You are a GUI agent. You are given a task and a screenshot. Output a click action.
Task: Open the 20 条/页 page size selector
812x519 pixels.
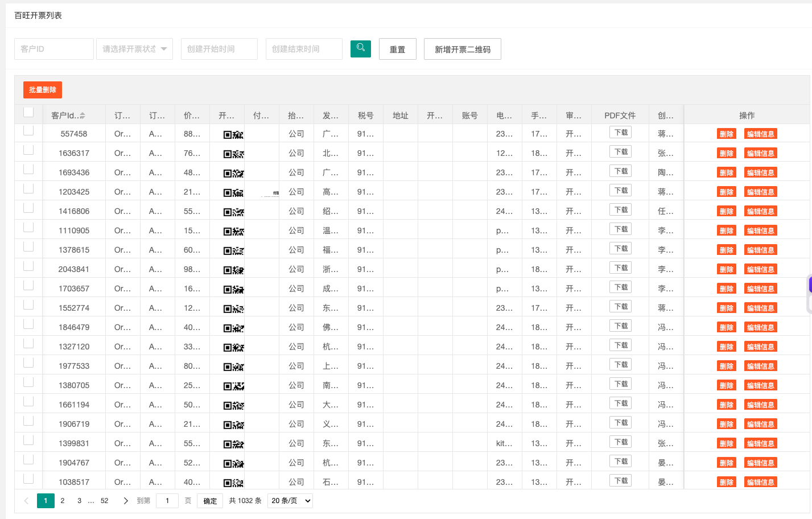pos(290,501)
